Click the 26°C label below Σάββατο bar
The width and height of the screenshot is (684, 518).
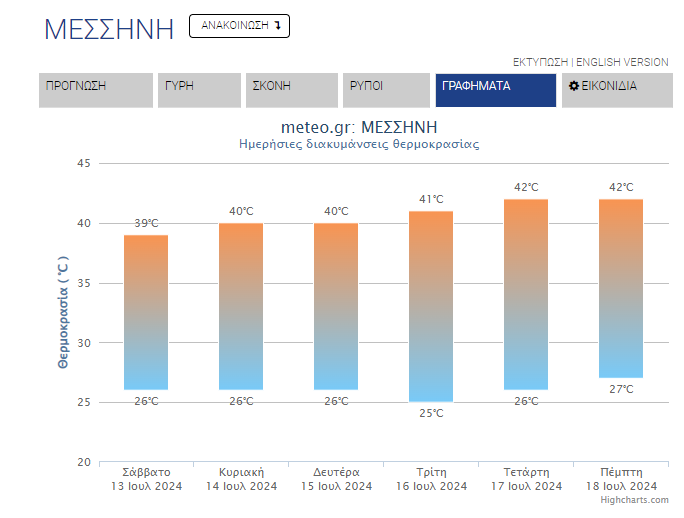[x=146, y=401]
